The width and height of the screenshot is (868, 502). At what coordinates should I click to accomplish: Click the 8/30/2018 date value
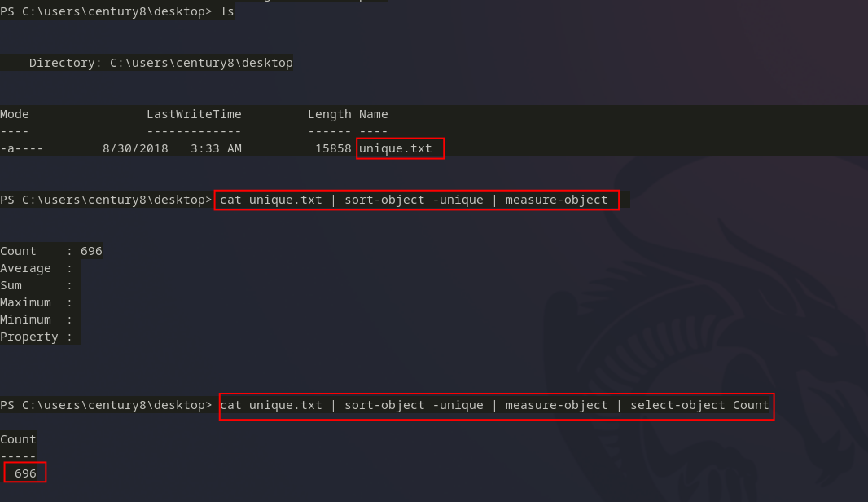[135, 148]
